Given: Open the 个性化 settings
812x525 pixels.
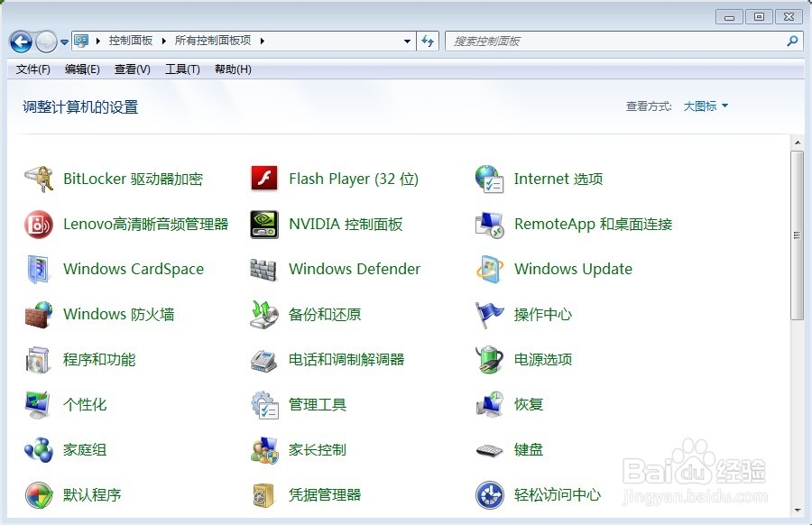Looking at the screenshot, I should point(86,404).
